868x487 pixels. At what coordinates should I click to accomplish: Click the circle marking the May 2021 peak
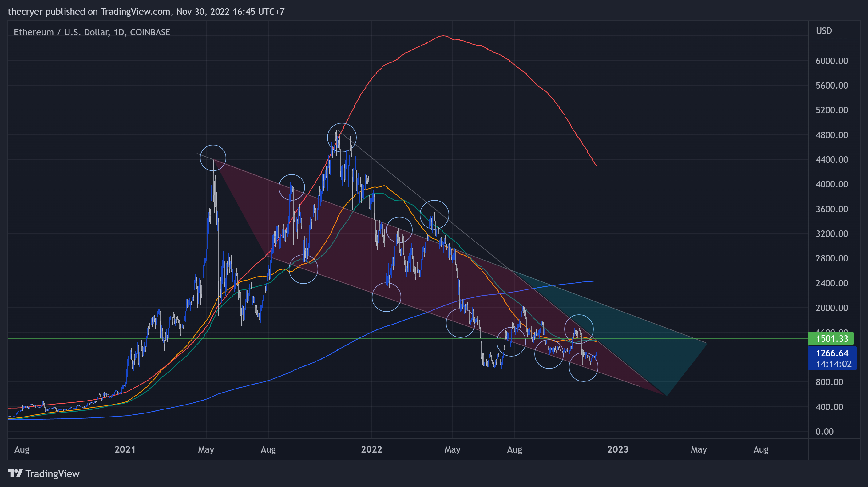[x=213, y=158]
